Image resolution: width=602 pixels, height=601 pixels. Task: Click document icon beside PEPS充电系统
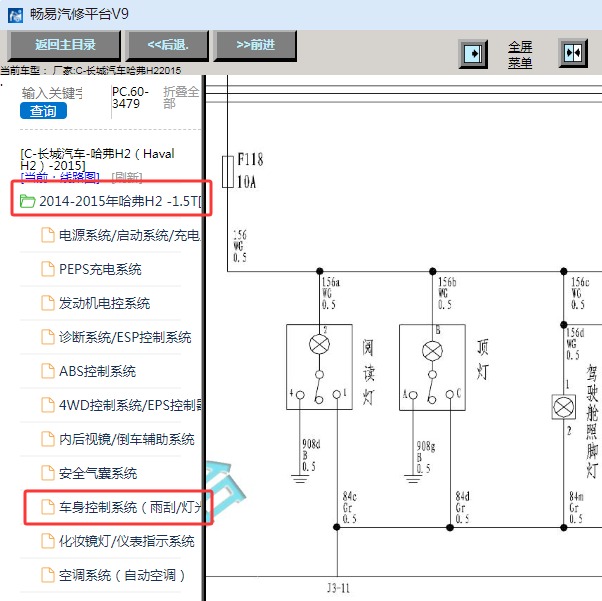point(48,269)
